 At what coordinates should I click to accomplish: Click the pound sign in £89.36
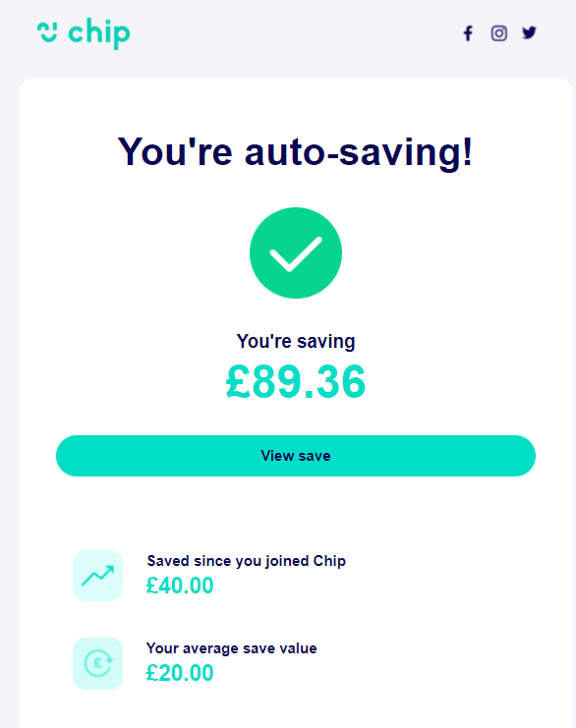pos(238,381)
